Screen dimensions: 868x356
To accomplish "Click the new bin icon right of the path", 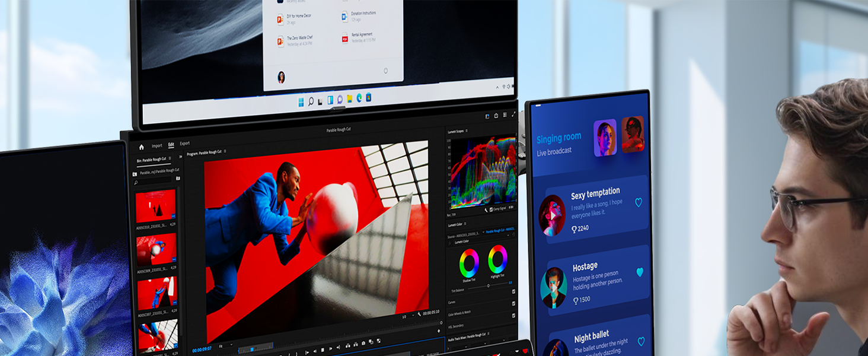I will 178,178.
